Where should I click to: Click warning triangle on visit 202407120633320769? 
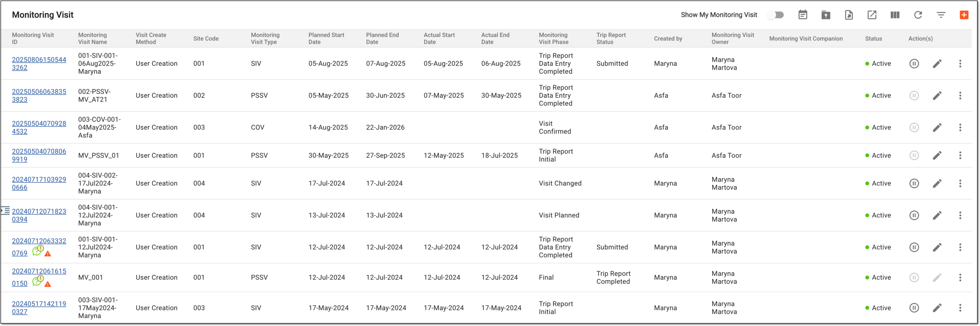pos(48,254)
